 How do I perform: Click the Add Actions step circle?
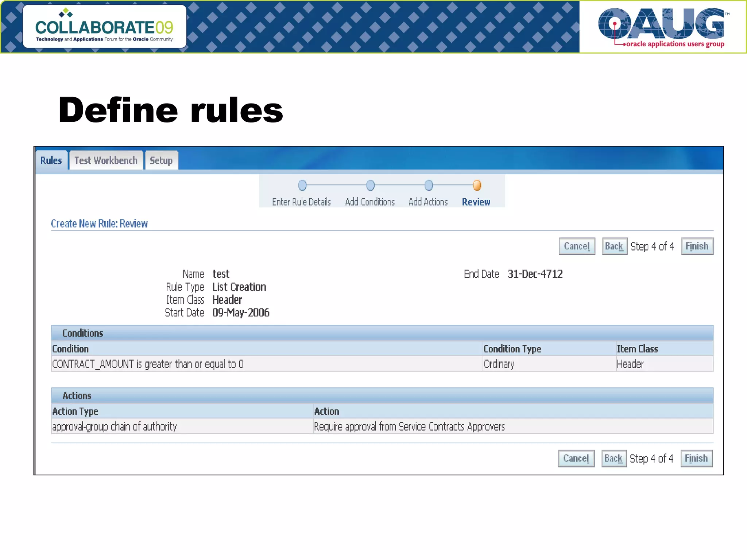coord(429,185)
